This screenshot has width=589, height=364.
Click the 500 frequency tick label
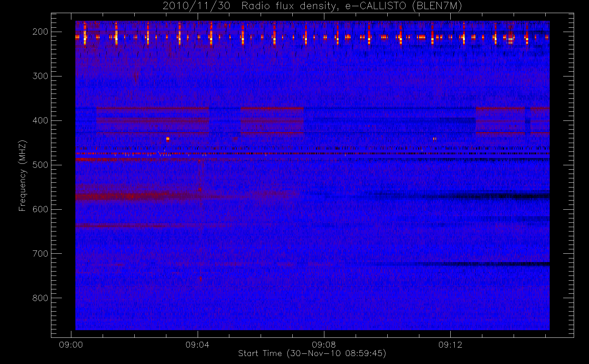40,165
